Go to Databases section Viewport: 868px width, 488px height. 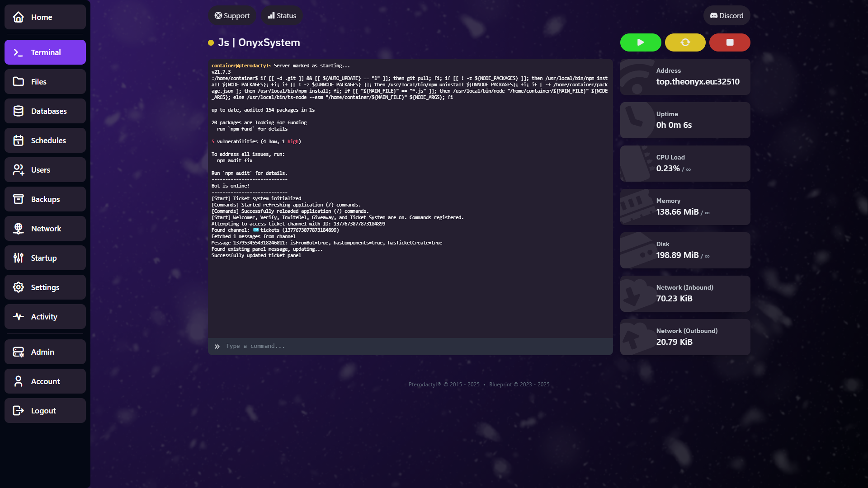click(45, 111)
